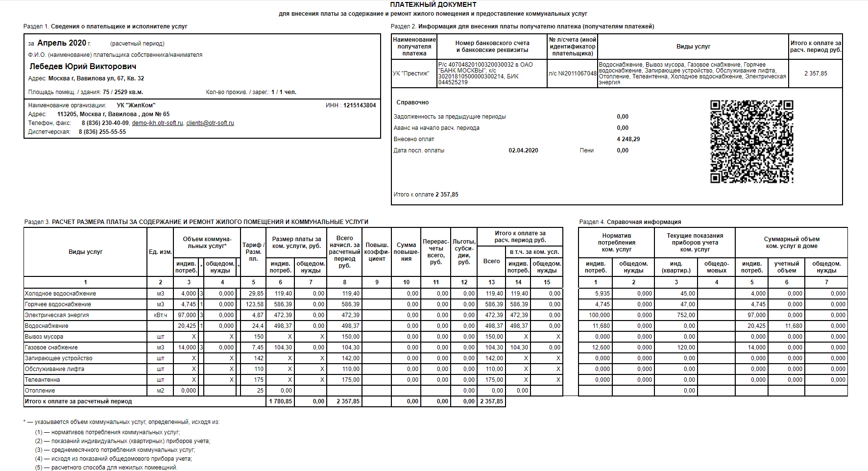Click "Итого к оплате за расчетный период" row label
The height and width of the screenshot is (471, 868).
78,401
